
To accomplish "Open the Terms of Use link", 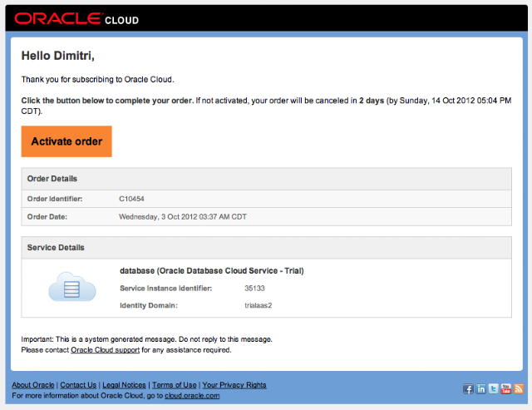I will pos(175,385).
